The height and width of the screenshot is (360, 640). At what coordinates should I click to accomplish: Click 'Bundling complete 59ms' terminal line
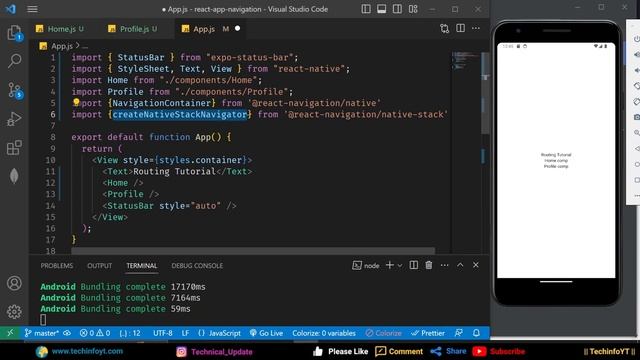pyautogui.click(x=116, y=309)
